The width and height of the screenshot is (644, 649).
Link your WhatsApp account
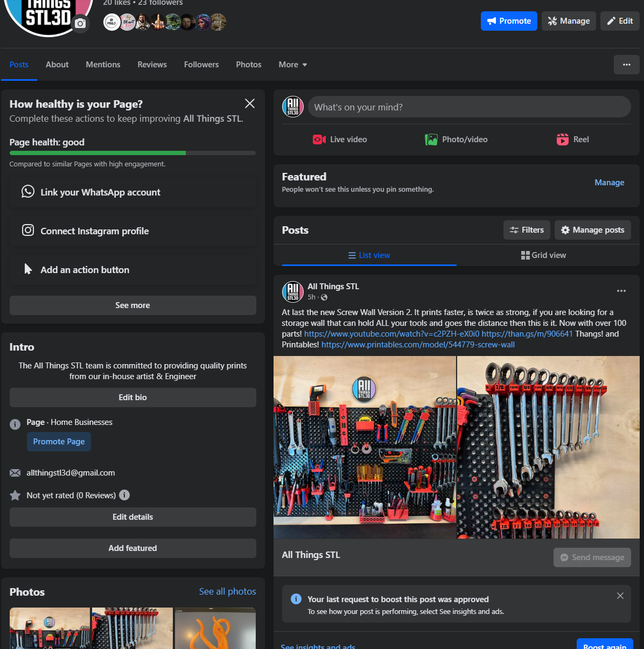point(132,192)
